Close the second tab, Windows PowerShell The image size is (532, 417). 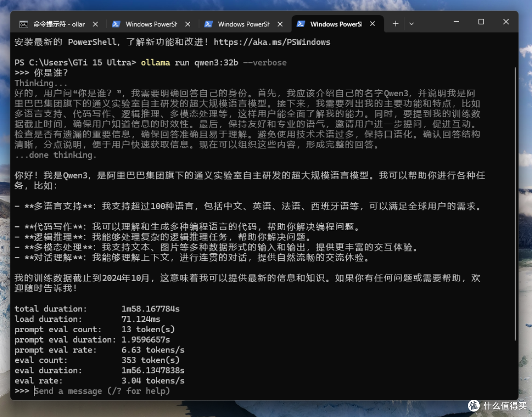pos(188,24)
